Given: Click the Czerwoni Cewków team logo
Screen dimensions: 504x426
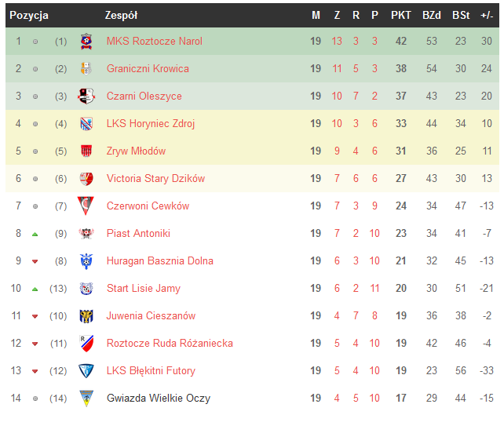Looking at the screenshot, I should [x=86, y=206].
